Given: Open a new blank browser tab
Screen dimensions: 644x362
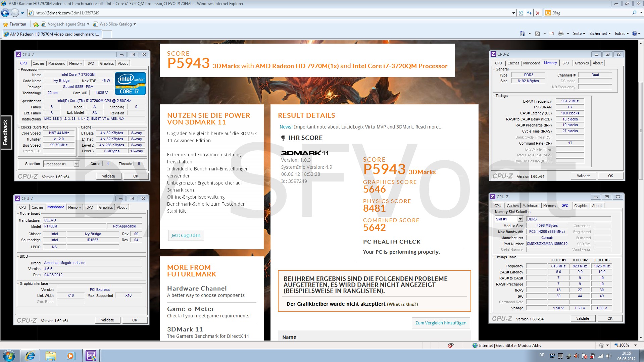Looking at the screenshot, I should tap(107, 34).
